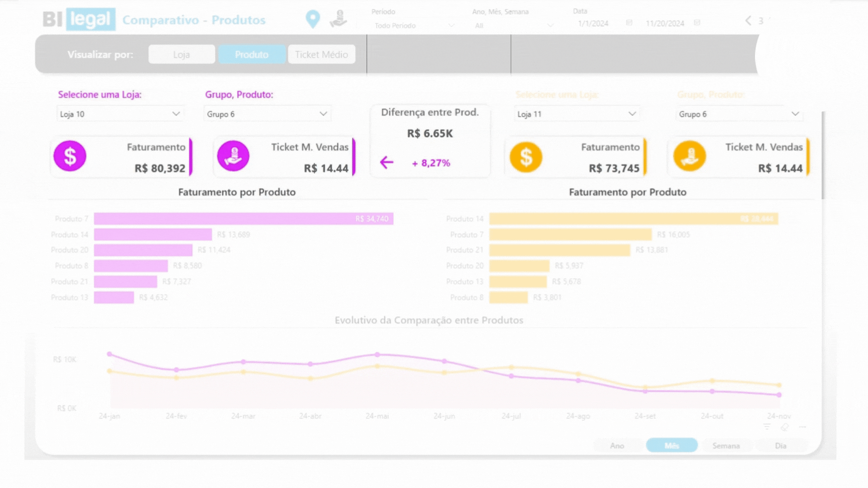Click the map location pin icon
The image size is (868, 488).
click(x=312, y=19)
